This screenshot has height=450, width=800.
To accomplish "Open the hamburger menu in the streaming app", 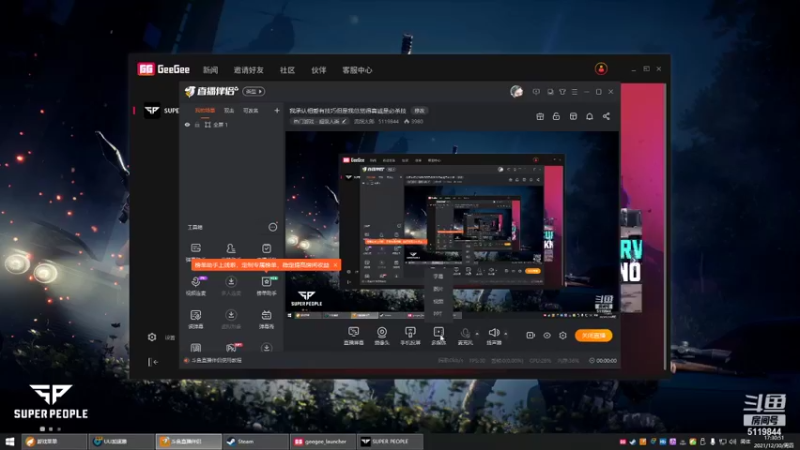I will click(x=574, y=92).
